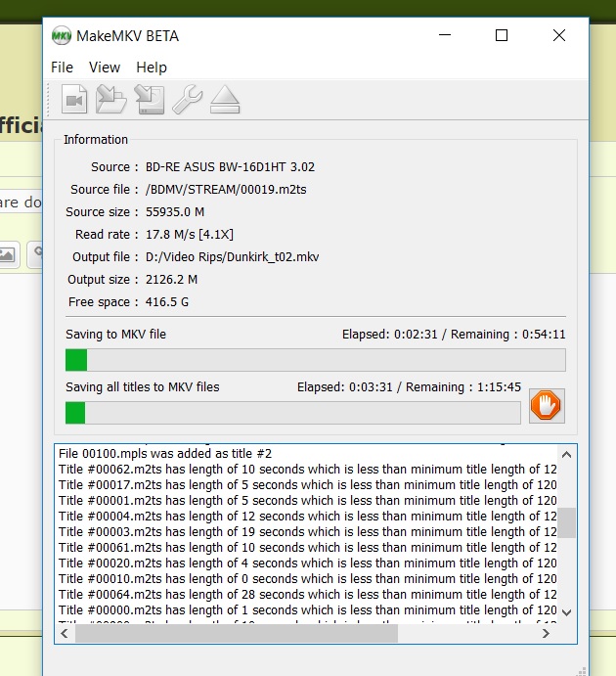Screen dimensions: 616x676
Task: Click the Saving all titles progress bar
Action: [x=293, y=413]
